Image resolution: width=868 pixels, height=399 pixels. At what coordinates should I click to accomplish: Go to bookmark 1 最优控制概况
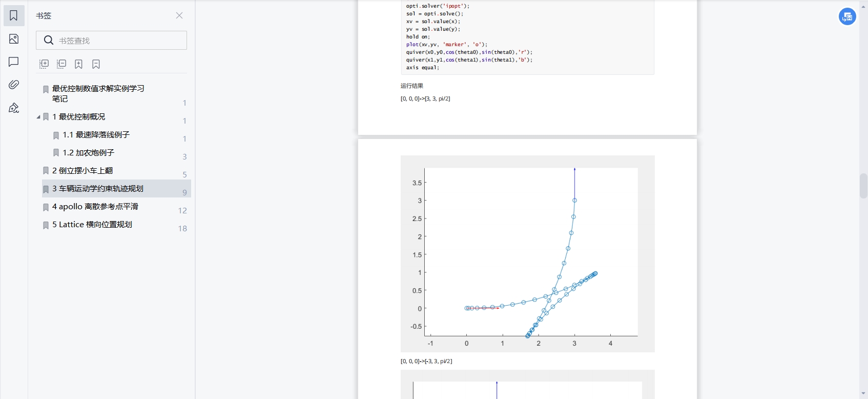pyautogui.click(x=78, y=117)
